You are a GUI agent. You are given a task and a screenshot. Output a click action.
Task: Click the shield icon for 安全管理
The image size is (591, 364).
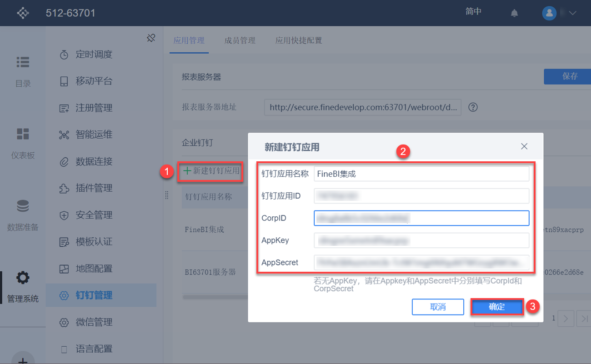64,215
